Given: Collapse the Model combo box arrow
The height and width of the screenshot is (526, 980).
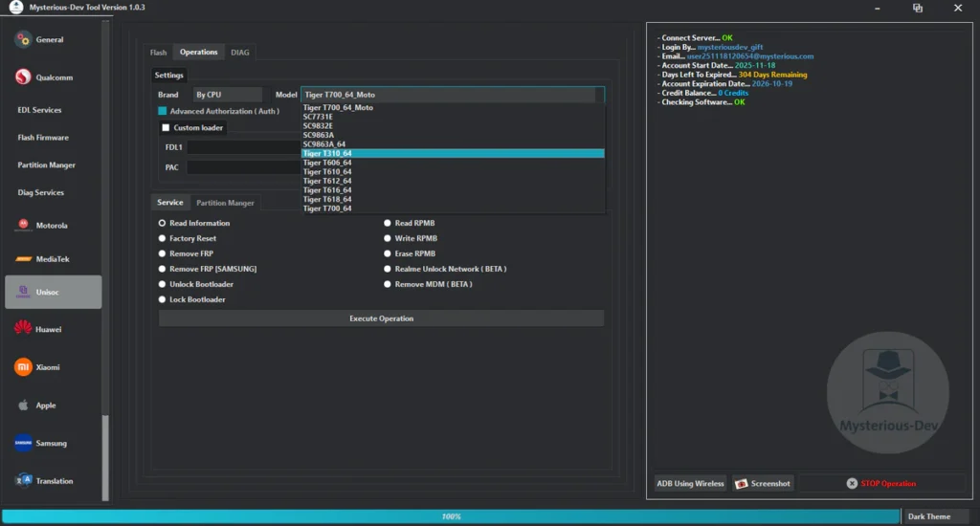Looking at the screenshot, I should click(599, 95).
